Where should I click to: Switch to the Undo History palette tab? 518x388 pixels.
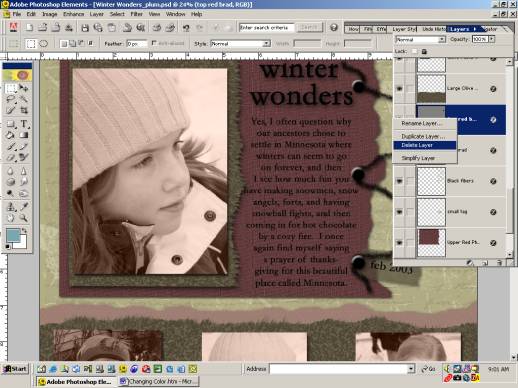click(x=433, y=29)
